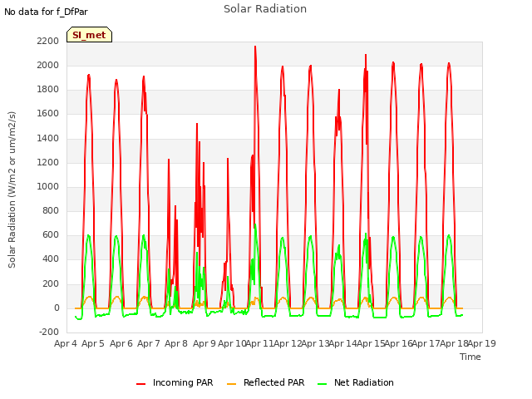Click the Solar Radiation y-axis title
Screen dimensions: 532x399
coord(12,190)
